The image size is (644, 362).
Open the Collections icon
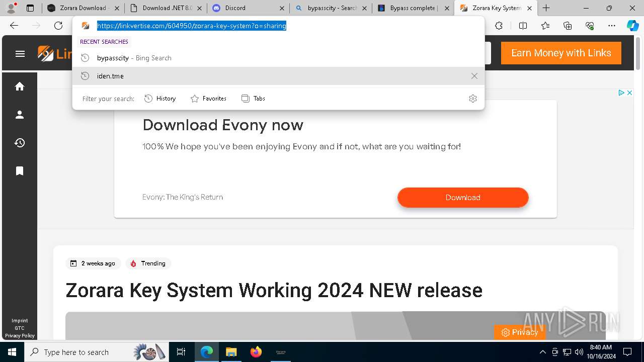568,26
